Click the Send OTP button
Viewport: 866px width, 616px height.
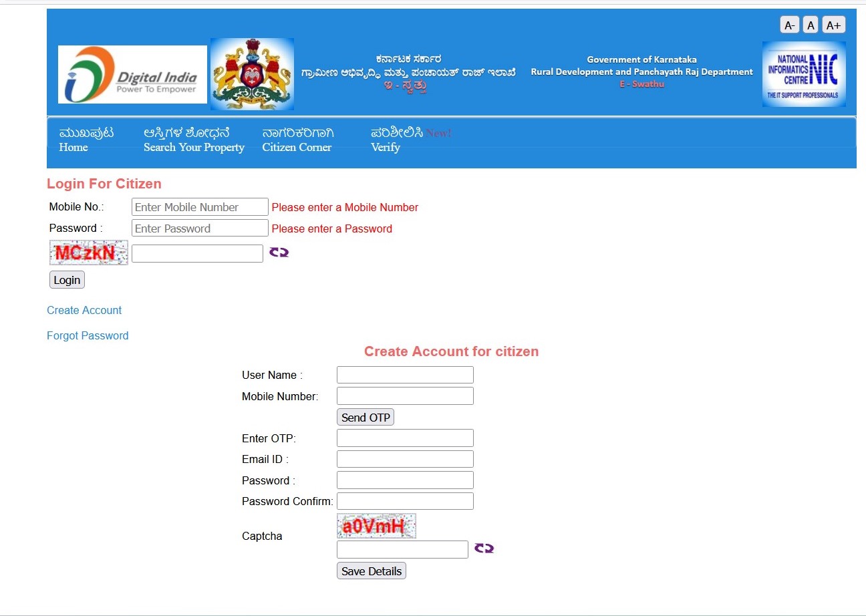point(366,418)
